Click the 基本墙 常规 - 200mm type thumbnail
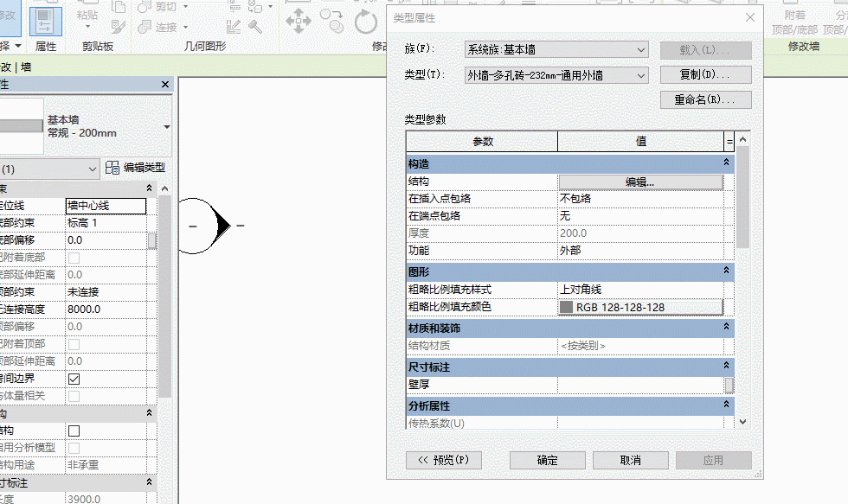This screenshot has width=848, height=504. point(22,126)
